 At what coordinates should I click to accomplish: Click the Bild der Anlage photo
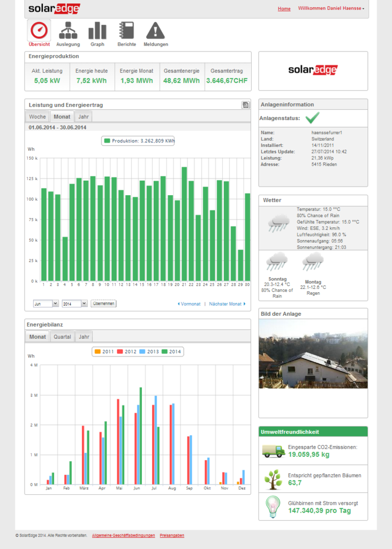(x=313, y=354)
